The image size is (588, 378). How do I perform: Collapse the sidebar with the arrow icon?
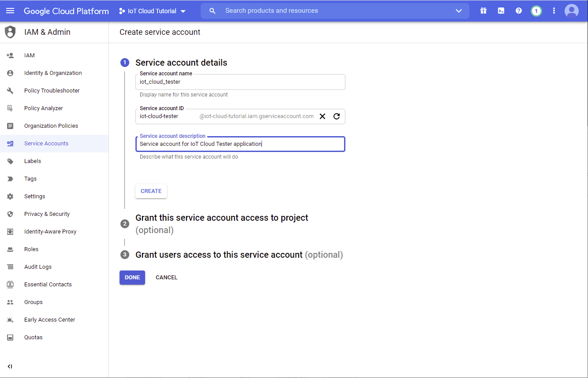pos(10,367)
